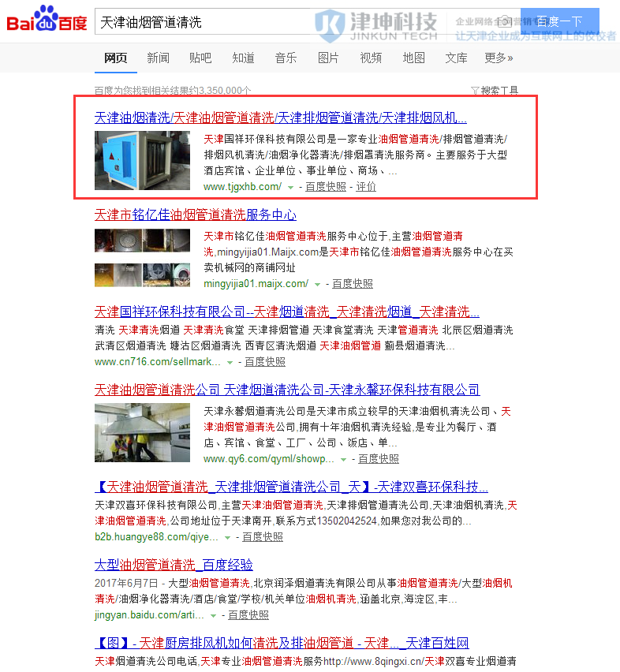The height and width of the screenshot is (672, 620).
Task: Open 百度快照 for mingyijia01.maijx.com
Action: 353,284
